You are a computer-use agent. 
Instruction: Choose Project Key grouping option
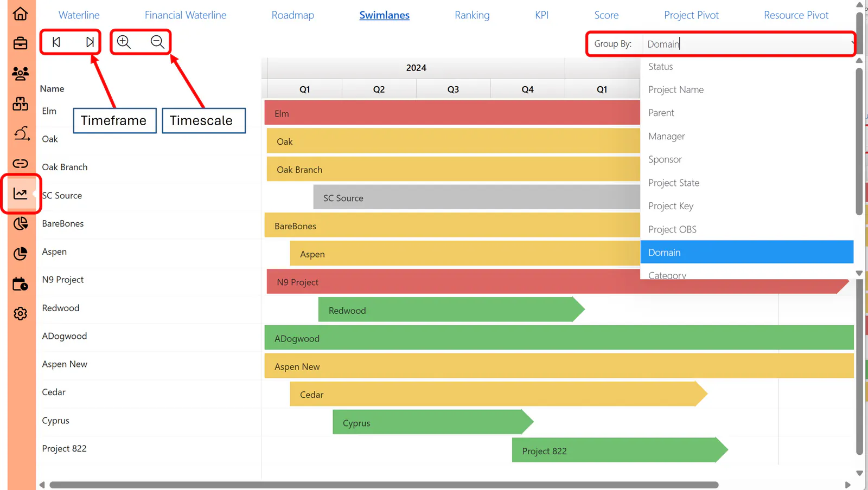(x=746, y=207)
